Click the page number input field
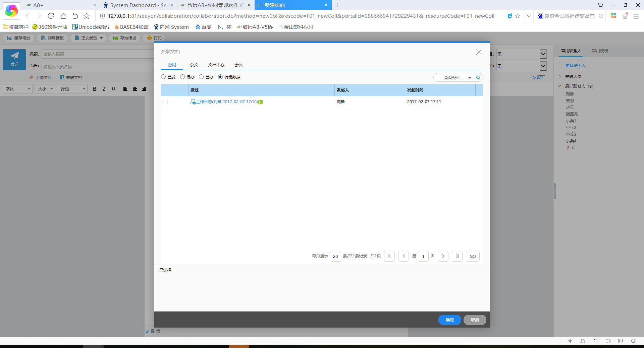 423,256
